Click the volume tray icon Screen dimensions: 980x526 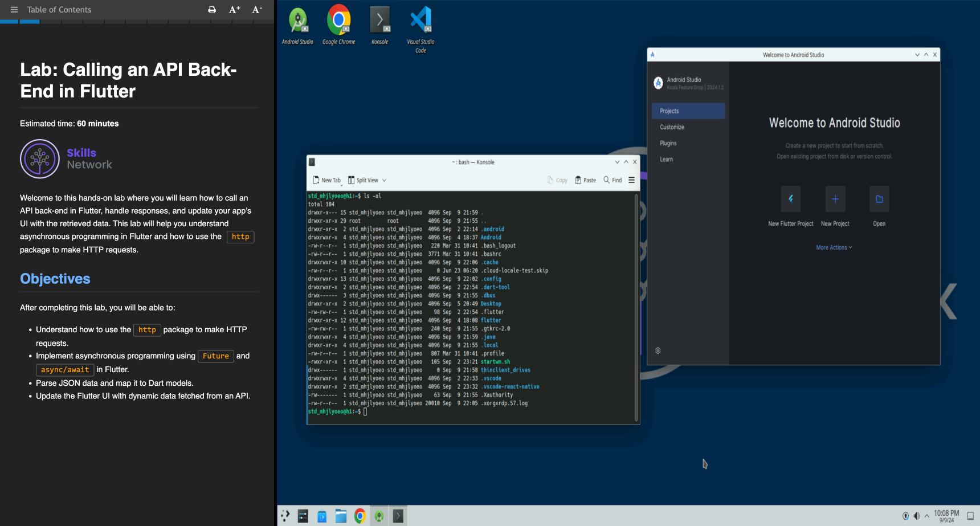[916, 516]
